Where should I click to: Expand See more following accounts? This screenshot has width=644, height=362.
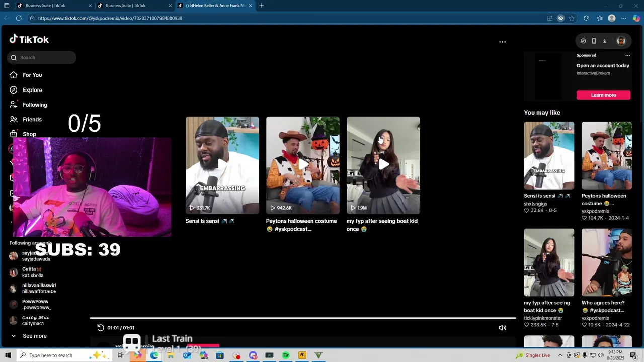click(29, 336)
